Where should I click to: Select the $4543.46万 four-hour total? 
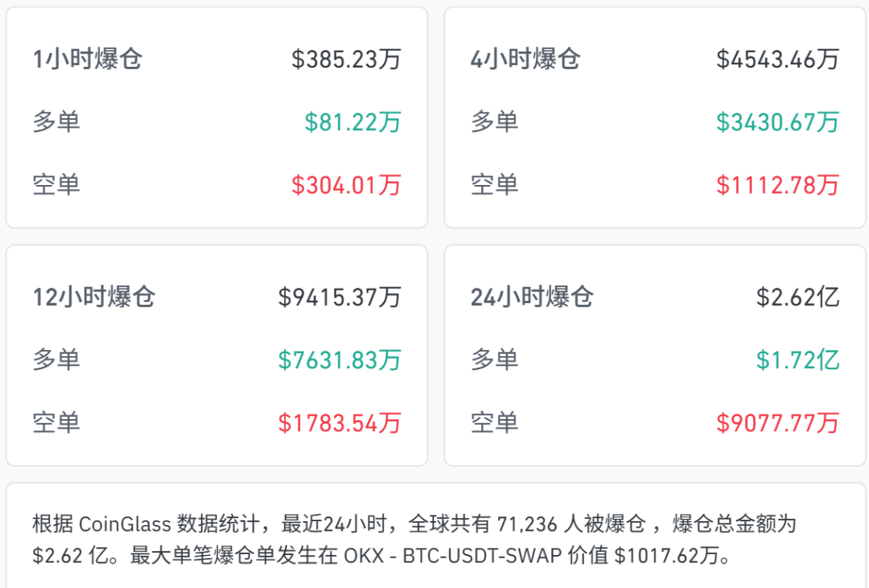(777, 59)
